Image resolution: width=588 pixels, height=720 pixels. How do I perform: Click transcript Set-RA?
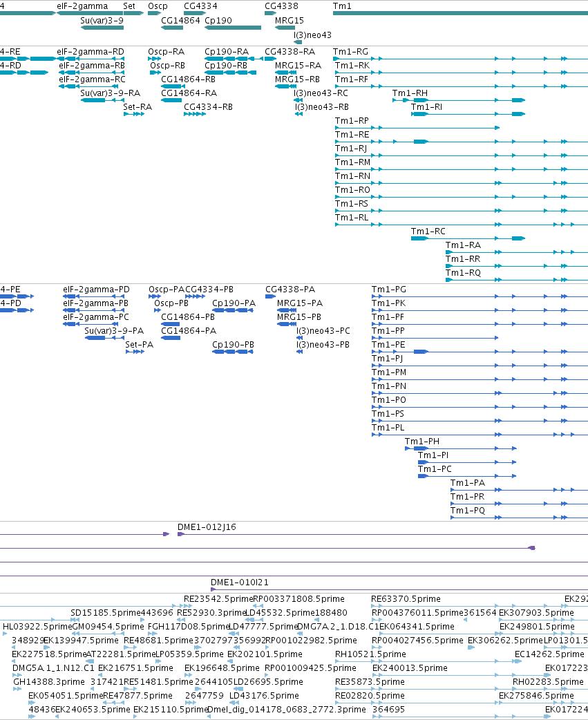click(134, 114)
